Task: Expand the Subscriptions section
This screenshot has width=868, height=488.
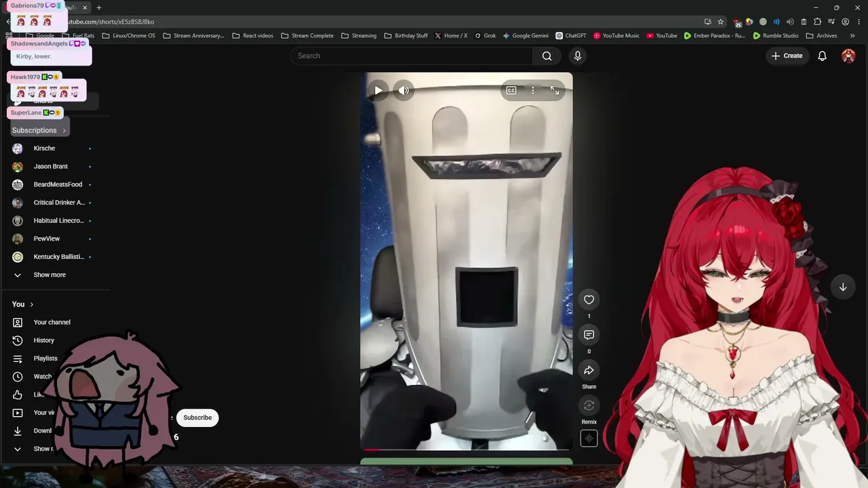Action: [39, 130]
